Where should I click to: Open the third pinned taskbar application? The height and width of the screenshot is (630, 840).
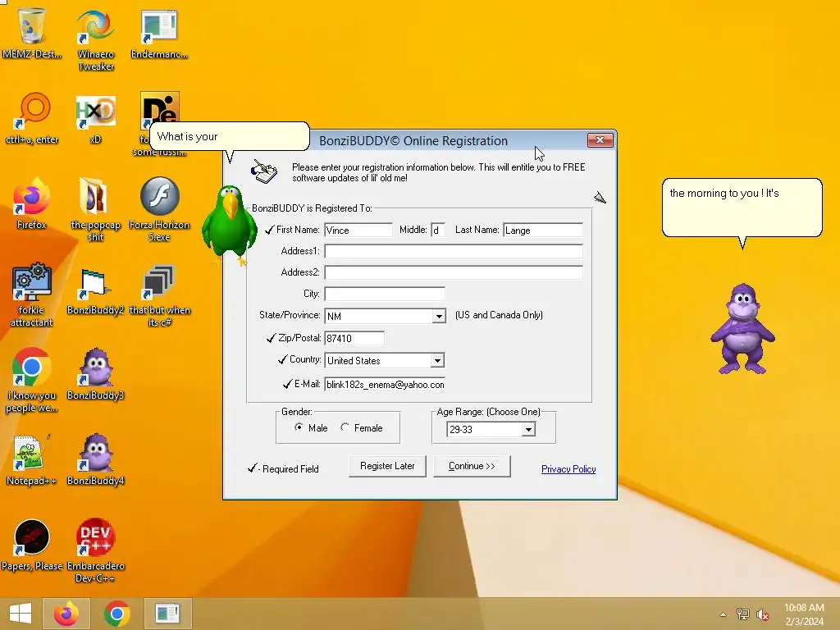167,614
